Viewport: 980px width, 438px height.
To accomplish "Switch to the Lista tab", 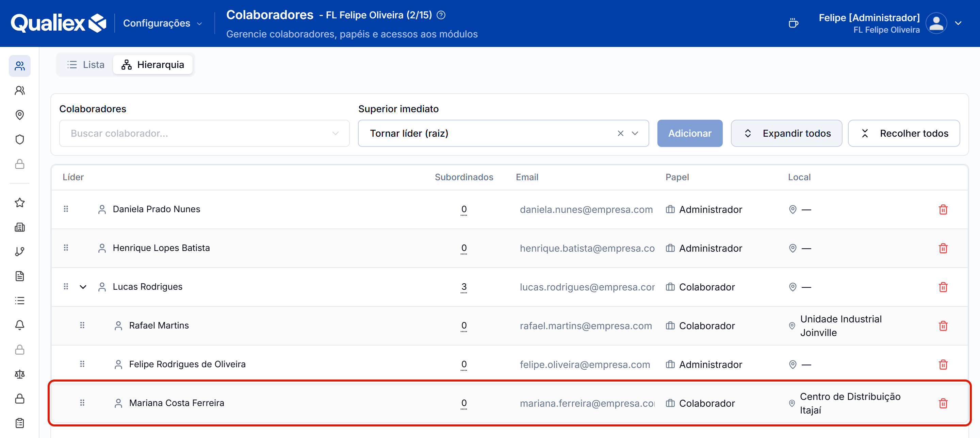I will 86,65.
